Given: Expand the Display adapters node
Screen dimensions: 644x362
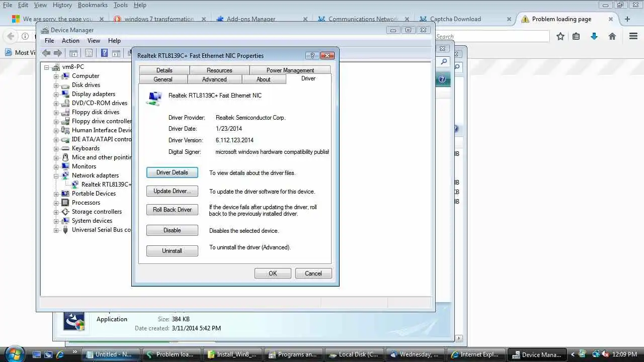Looking at the screenshot, I should [x=56, y=95].
